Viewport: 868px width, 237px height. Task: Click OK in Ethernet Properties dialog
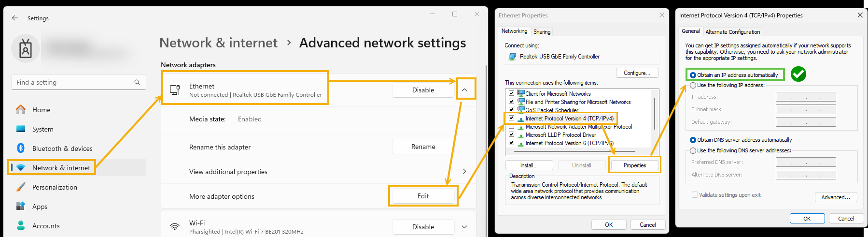click(609, 225)
